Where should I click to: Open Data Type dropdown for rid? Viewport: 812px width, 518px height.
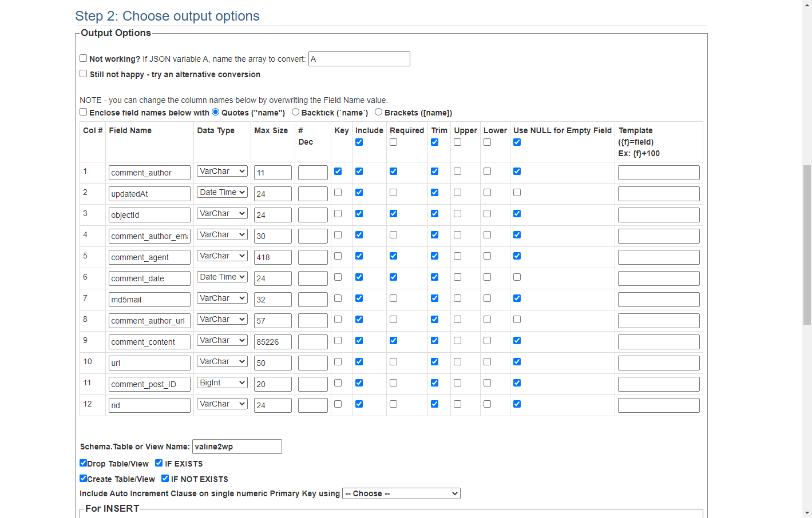click(222, 404)
